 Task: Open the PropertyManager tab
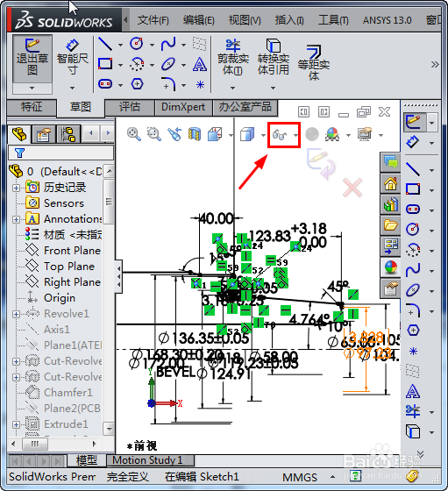[x=44, y=135]
